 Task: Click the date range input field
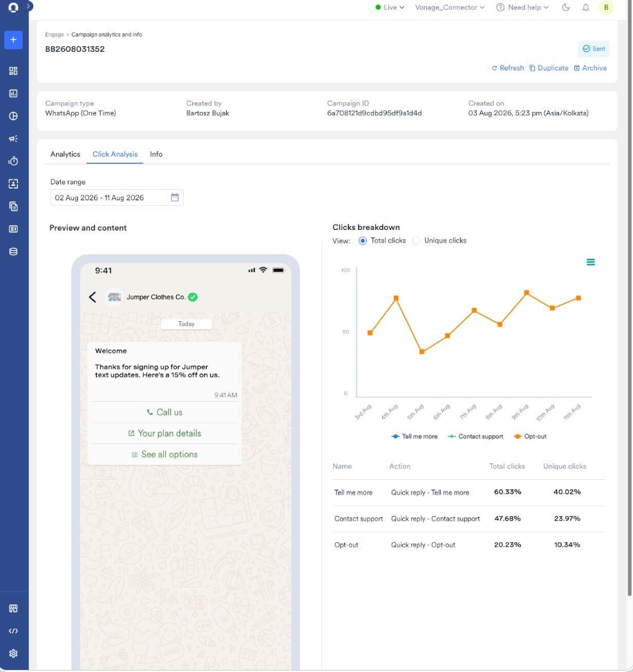117,198
